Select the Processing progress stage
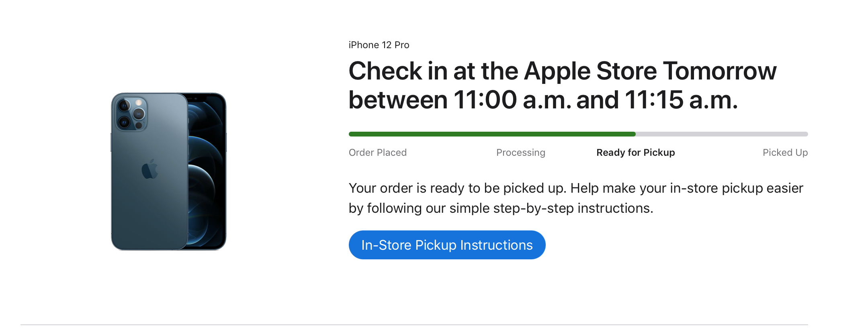Viewport: 868px width, 330px height. click(x=521, y=152)
